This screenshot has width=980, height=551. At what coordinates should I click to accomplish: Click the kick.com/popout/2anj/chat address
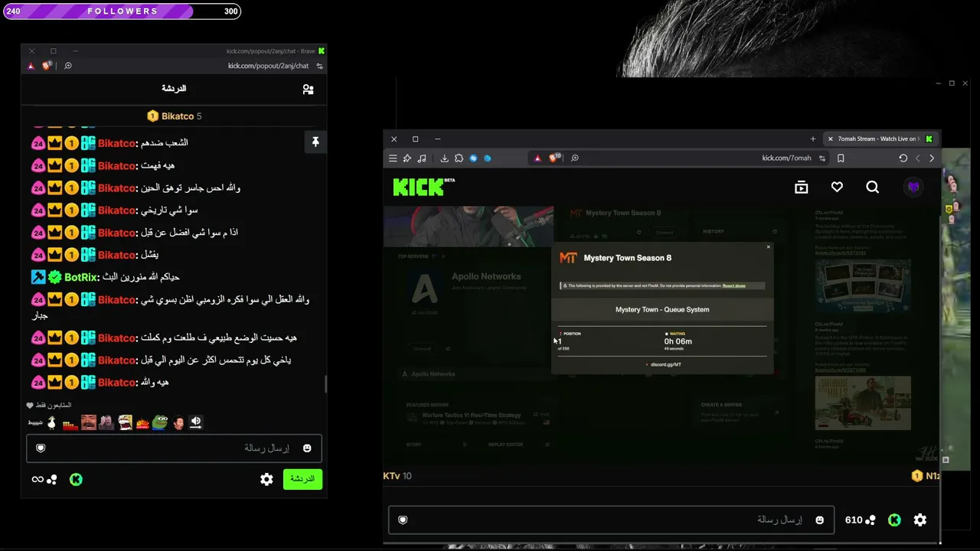tap(268, 66)
